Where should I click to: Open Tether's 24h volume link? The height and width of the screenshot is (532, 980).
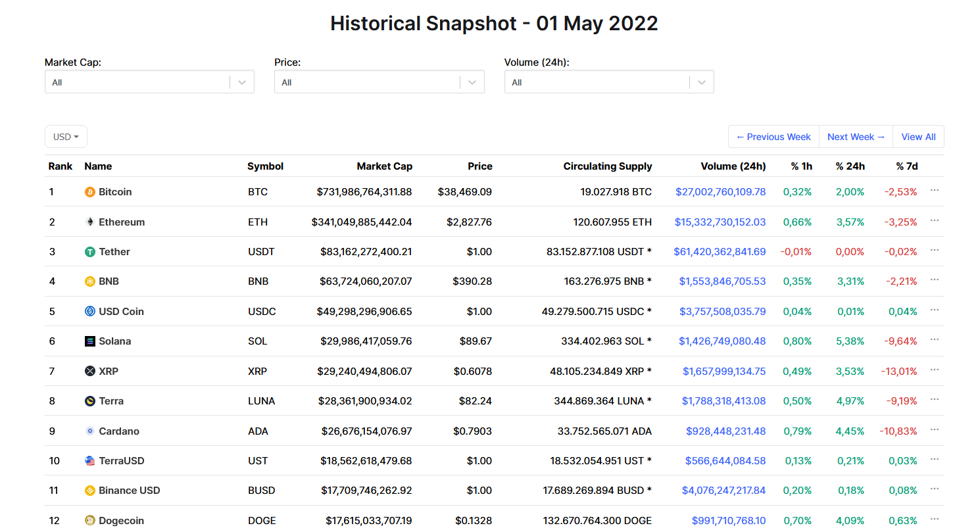[x=720, y=252]
